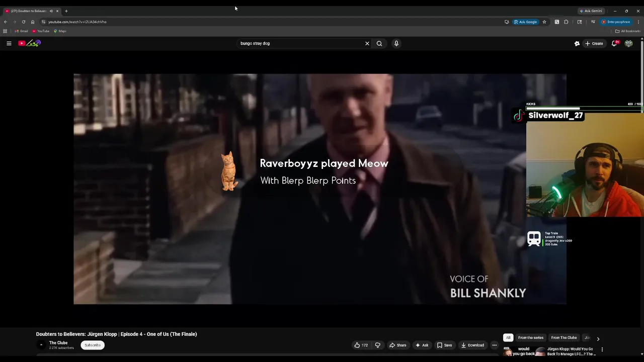
Task: Go forward in browser history
Action: pyautogui.click(x=15, y=22)
